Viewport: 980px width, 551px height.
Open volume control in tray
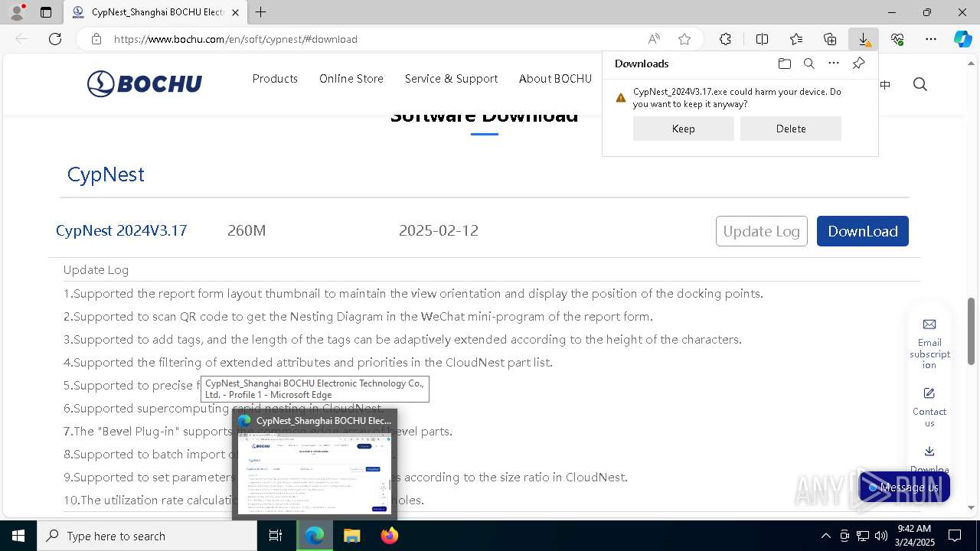click(880, 536)
